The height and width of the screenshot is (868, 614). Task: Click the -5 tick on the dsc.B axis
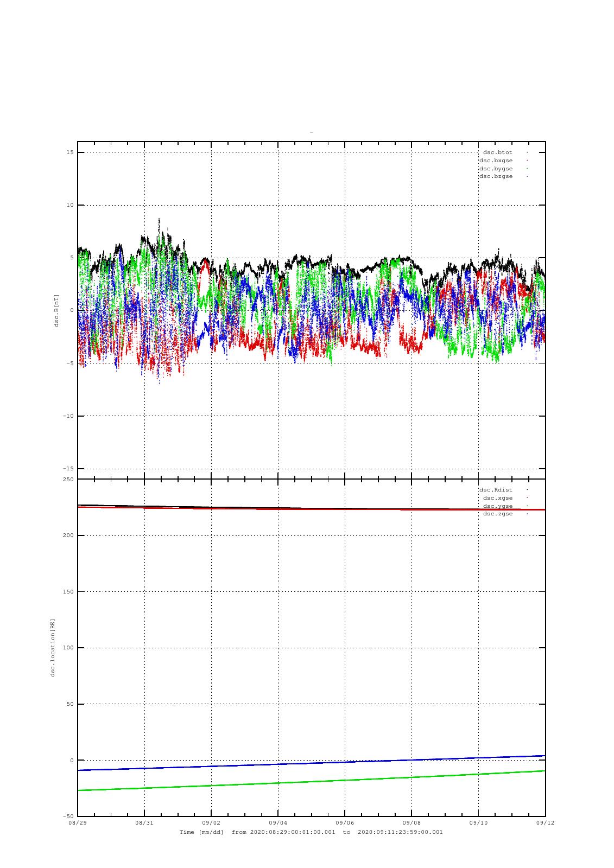69,363
